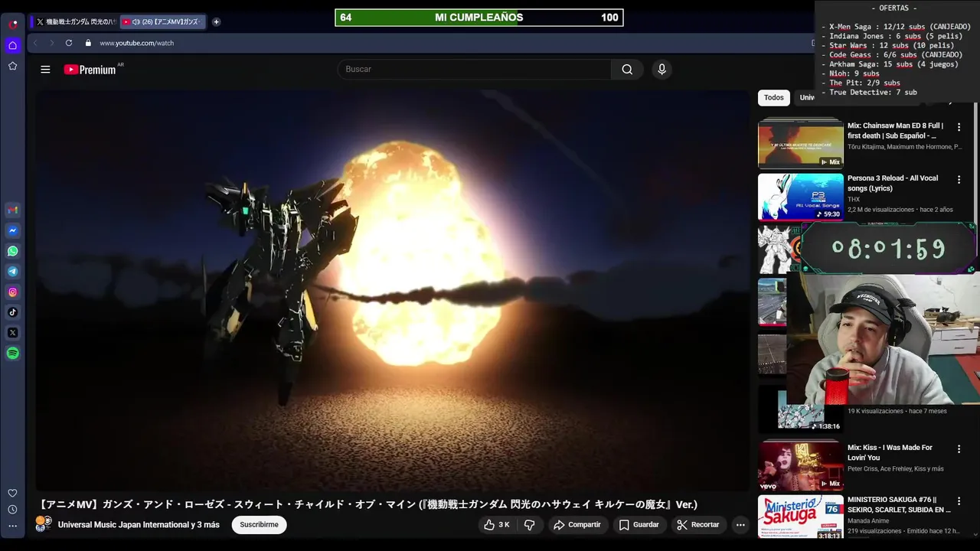Open Spotify from the browser sidebar
Image resolution: width=980 pixels, height=551 pixels.
point(13,353)
